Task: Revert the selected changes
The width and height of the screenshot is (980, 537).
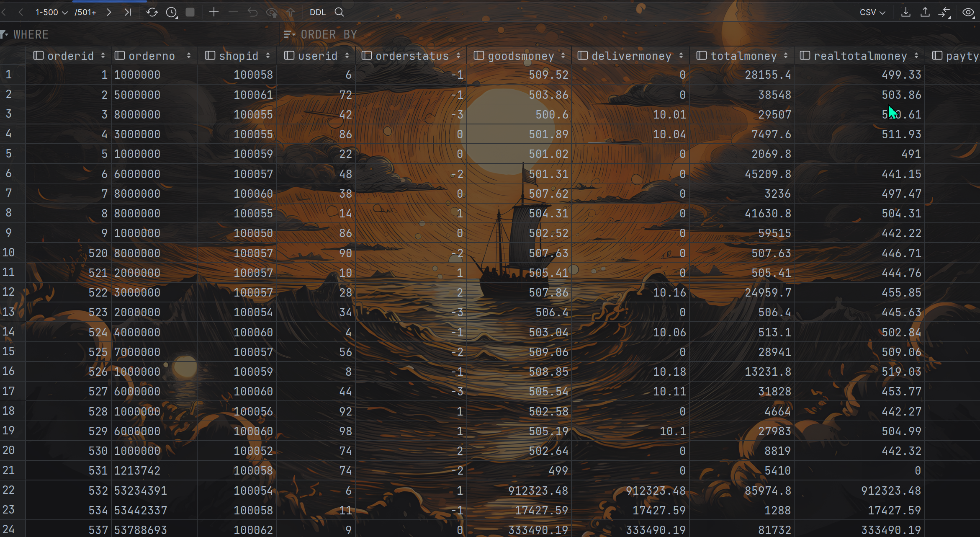Action: 252,12
